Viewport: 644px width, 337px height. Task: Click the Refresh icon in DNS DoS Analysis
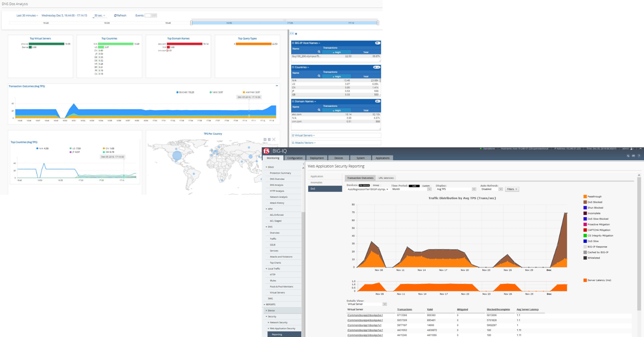click(x=115, y=15)
